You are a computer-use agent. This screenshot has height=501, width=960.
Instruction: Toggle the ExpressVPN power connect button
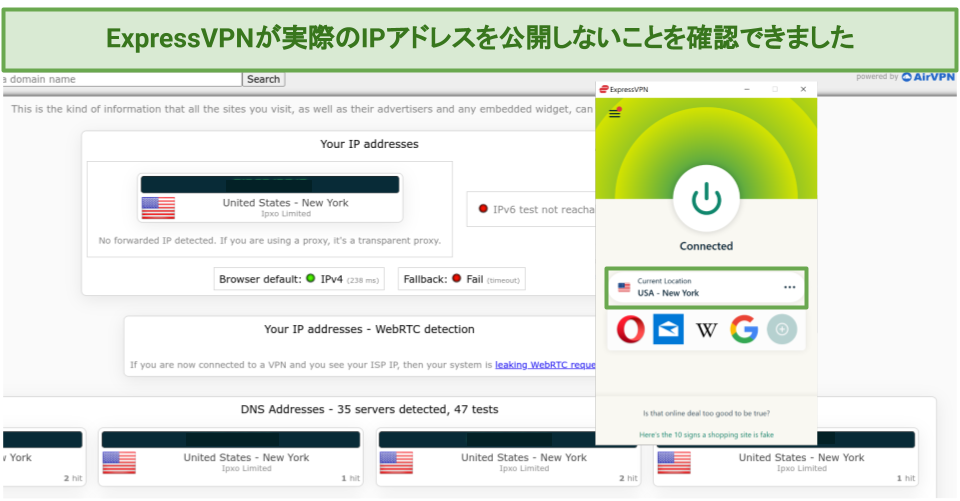click(706, 199)
